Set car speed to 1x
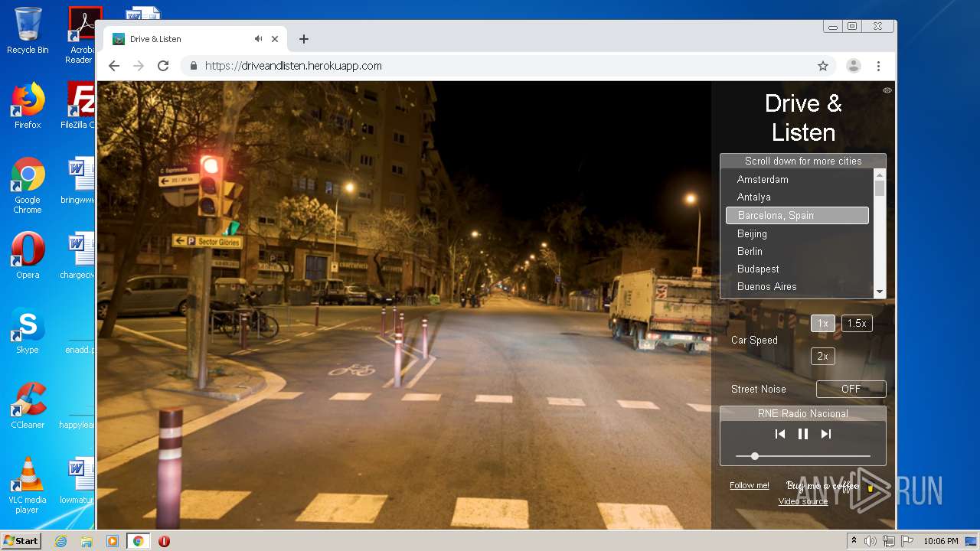 click(x=822, y=323)
